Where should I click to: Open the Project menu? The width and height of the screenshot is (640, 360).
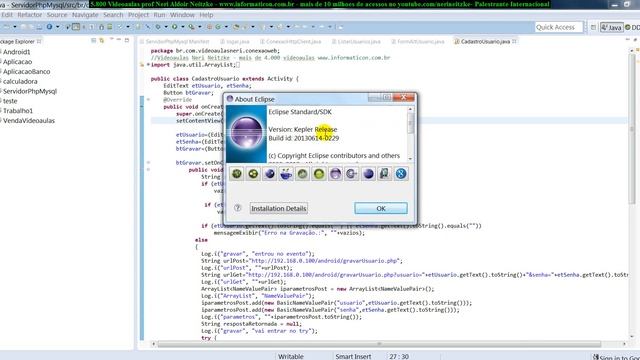(x=138, y=15)
